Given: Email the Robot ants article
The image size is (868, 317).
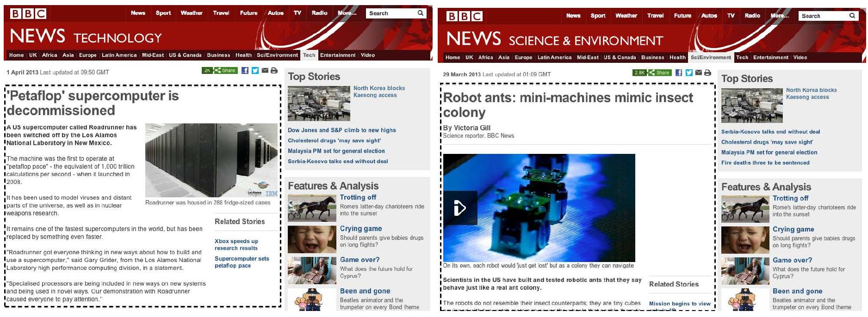Looking at the screenshot, I should pyautogui.click(x=699, y=73).
